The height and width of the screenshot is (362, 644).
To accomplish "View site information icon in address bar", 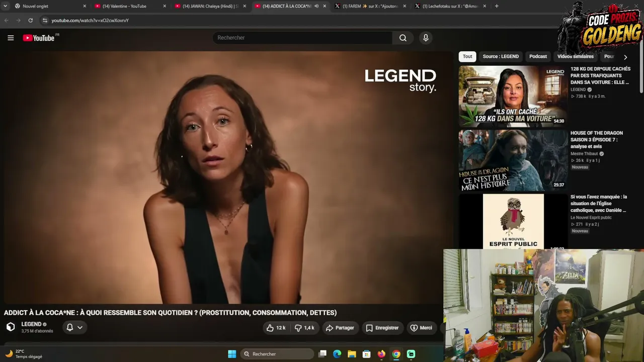I will pyautogui.click(x=45, y=21).
